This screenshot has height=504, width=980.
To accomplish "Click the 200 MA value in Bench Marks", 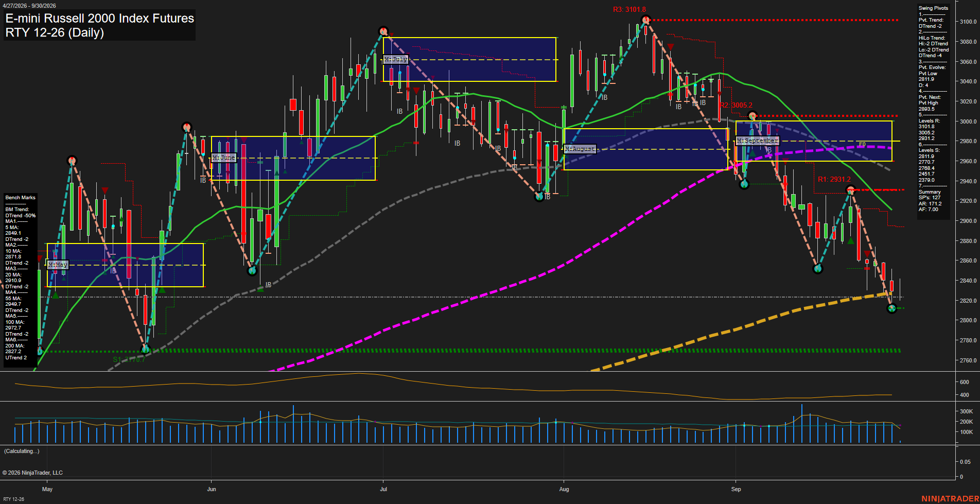I will click(13, 352).
